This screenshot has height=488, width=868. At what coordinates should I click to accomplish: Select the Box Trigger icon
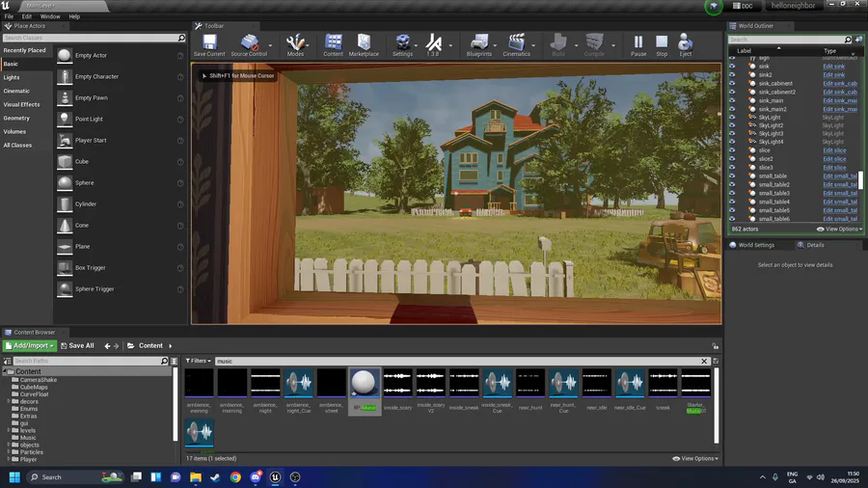pyautogui.click(x=65, y=268)
